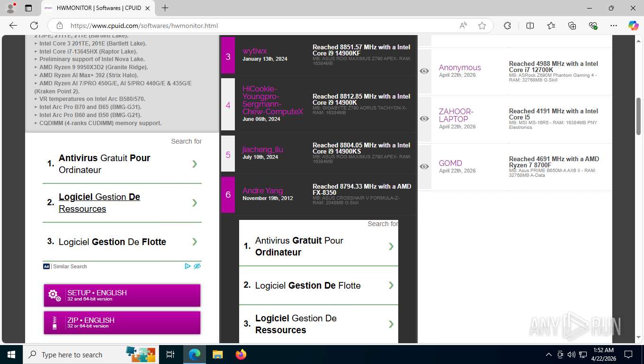Open Notifications center icon
Viewport: 644px width, 364px height.
628,355
